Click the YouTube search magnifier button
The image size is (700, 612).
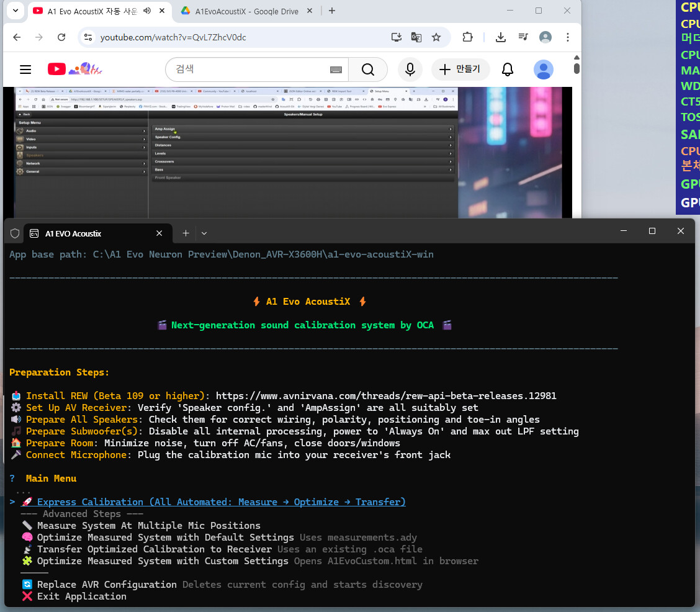click(368, 70)
